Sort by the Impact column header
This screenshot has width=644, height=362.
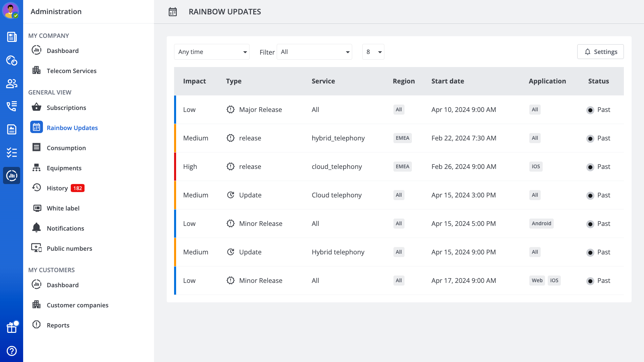pyautogui.click(x=195, y=81)
